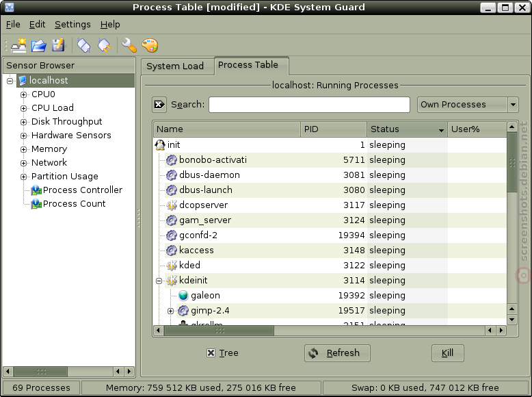Sort by the PID column header

coord(334,129)
